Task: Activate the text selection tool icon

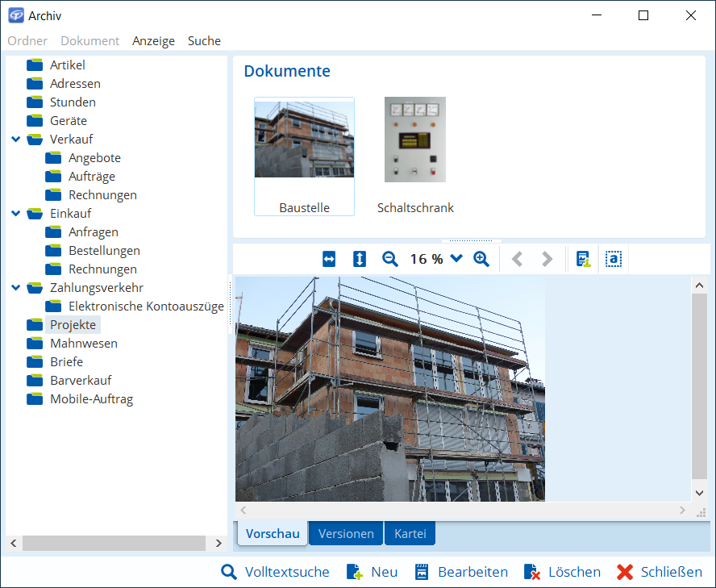Action: 614,259
